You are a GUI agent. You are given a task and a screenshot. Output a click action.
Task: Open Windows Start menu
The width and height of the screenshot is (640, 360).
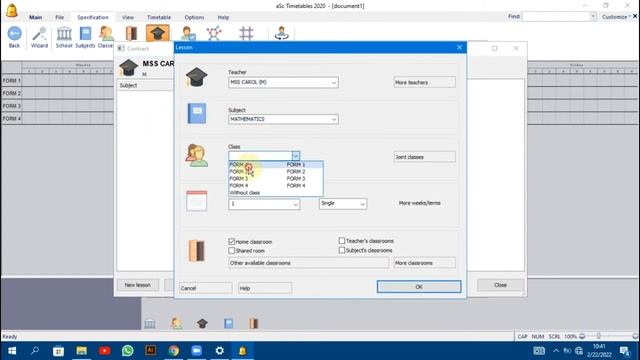12,351
